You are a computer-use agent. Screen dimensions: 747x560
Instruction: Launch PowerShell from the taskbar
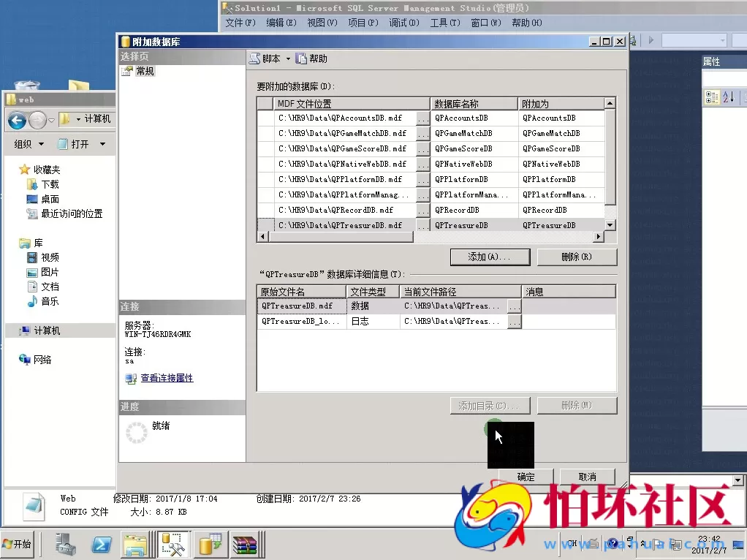pyautogui.click(x=101, y=545)
